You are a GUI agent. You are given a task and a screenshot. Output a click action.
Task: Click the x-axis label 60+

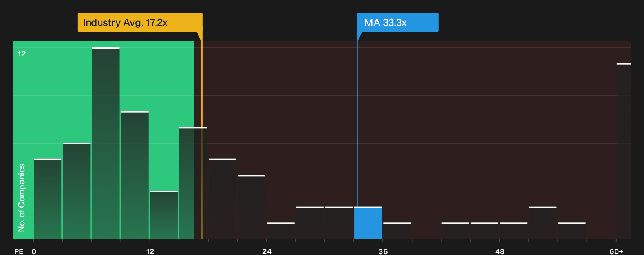pos(617,251)
